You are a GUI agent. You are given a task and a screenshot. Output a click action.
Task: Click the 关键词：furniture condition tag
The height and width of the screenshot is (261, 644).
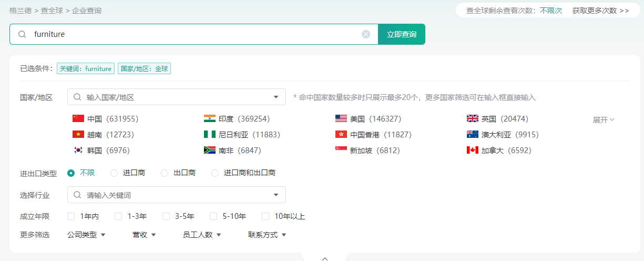[x=86, y=68]
